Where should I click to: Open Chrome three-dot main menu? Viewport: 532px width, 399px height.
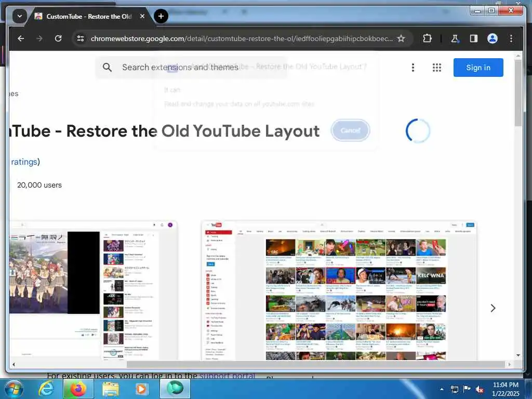pyautogui.click(x=511, y=38)
